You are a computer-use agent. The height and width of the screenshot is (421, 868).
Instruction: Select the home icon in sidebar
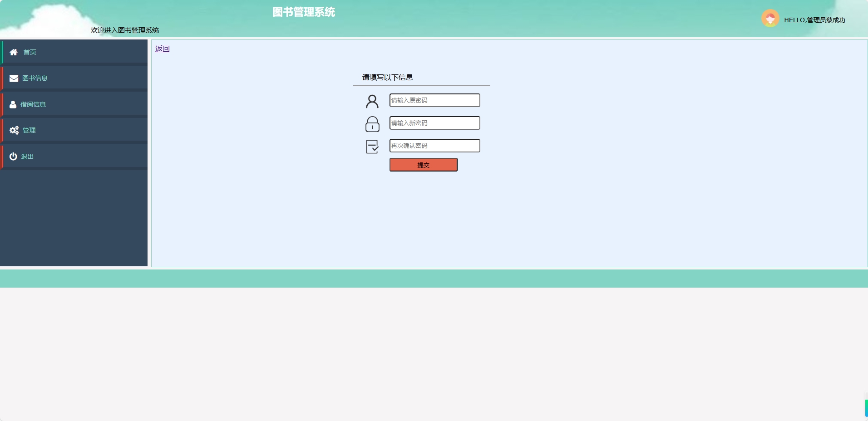[13, 52]
